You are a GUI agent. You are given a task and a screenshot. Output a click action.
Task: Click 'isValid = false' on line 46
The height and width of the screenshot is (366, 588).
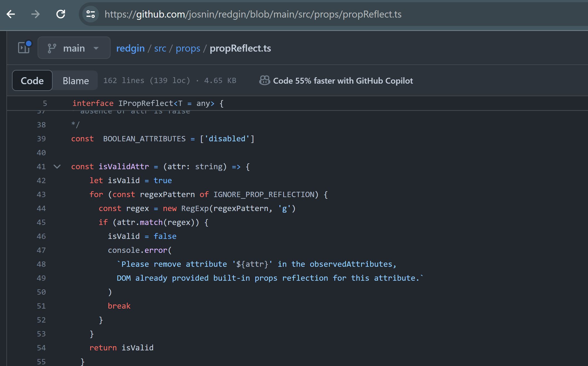coord(142,236)
